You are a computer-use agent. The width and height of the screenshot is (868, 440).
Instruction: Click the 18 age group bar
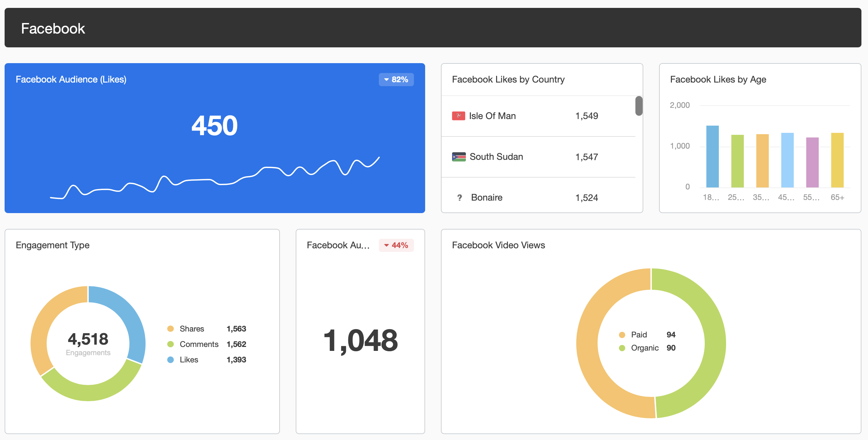712,157
